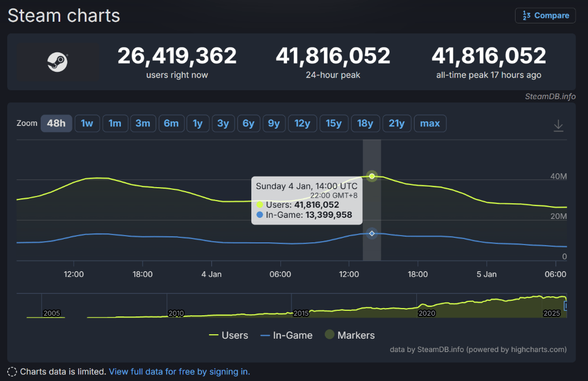Click the In-Game diamond data point
588x381 pixels.
(x=372, y=233)
